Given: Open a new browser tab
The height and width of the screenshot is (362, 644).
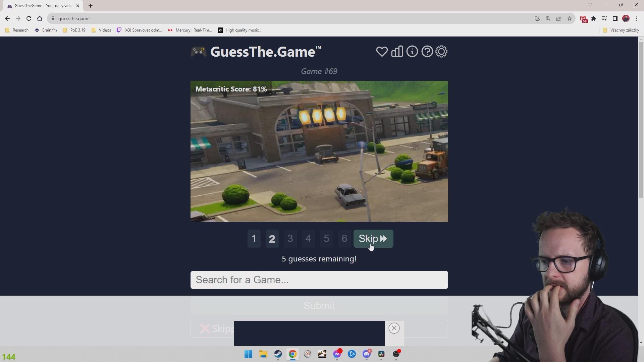Looking at the screenshot, I should pos(91,6).
